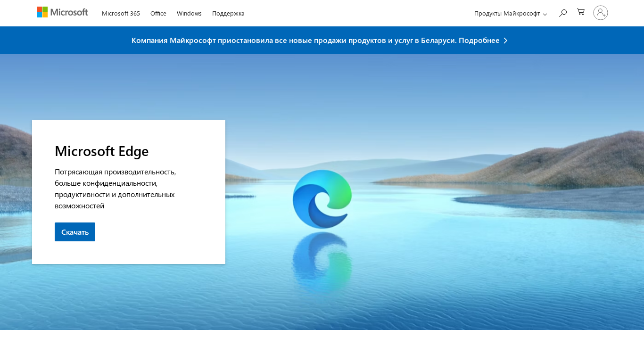Go to the Office navigation link
Image resolution: width=644 pixels, height=362 pixels.
158,13
